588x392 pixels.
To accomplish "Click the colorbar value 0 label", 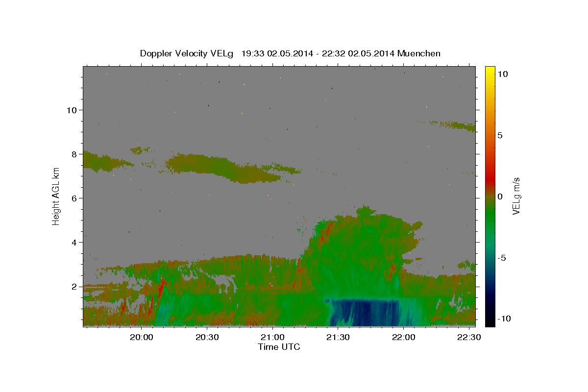I will pos(500,196).
